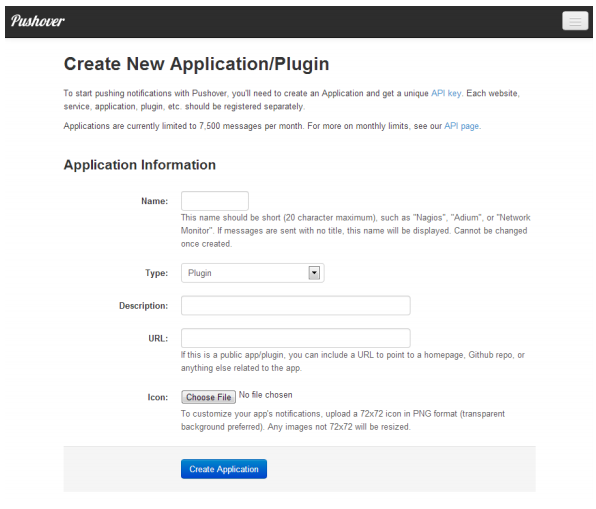Image resolution: width=596 pixels, height=509 pixels.
Task: Expand the Type dropdown arrow
Action: pyautogui.click(x=314, y=273)
